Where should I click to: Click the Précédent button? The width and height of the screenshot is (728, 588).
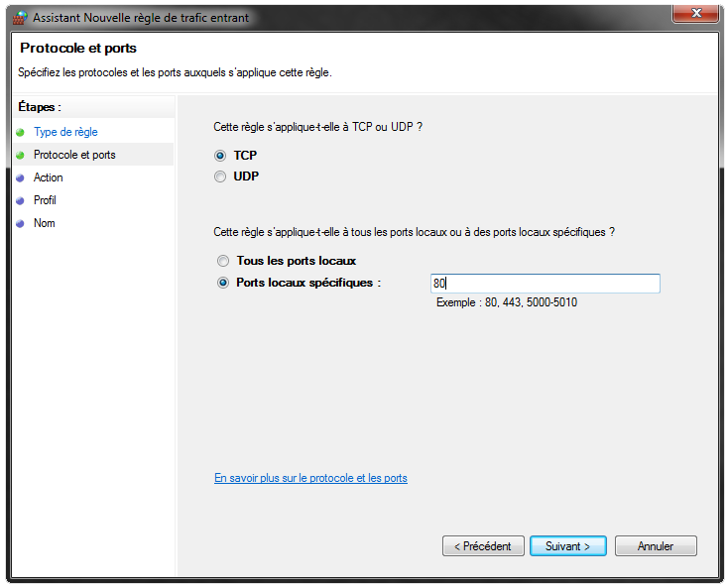point(483,545)
